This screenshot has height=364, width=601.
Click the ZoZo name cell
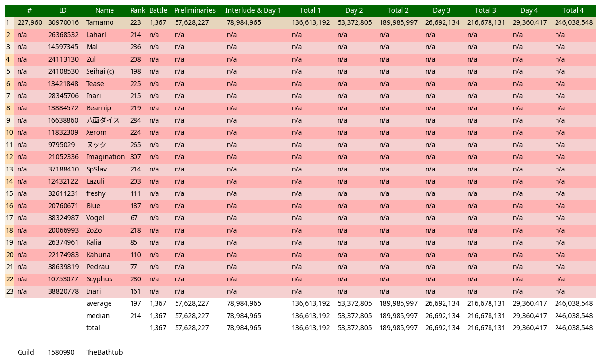pos(94,230)
